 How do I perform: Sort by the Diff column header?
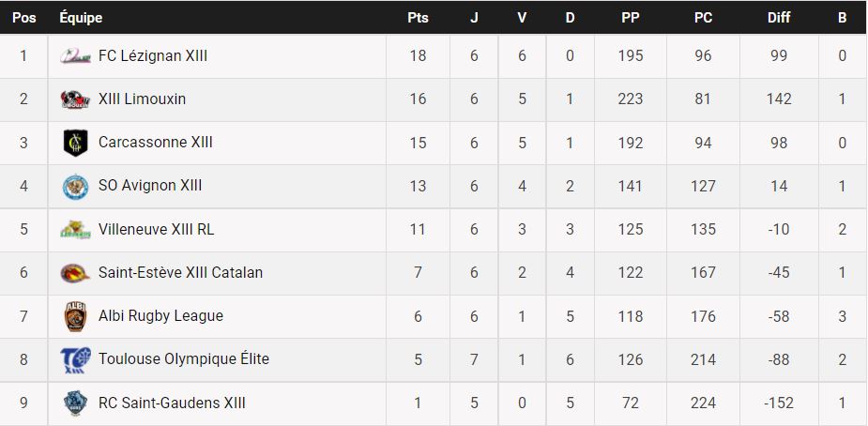point(778,18)
